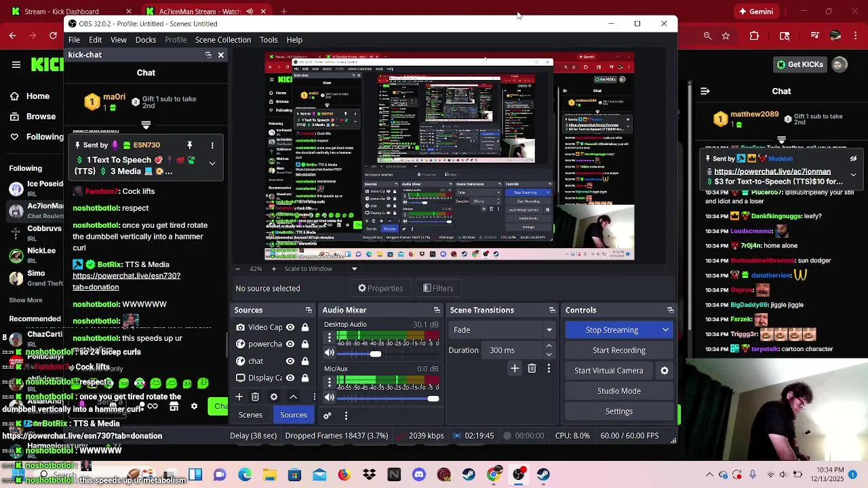Add a new source with plus icon

tap(239, 396)
